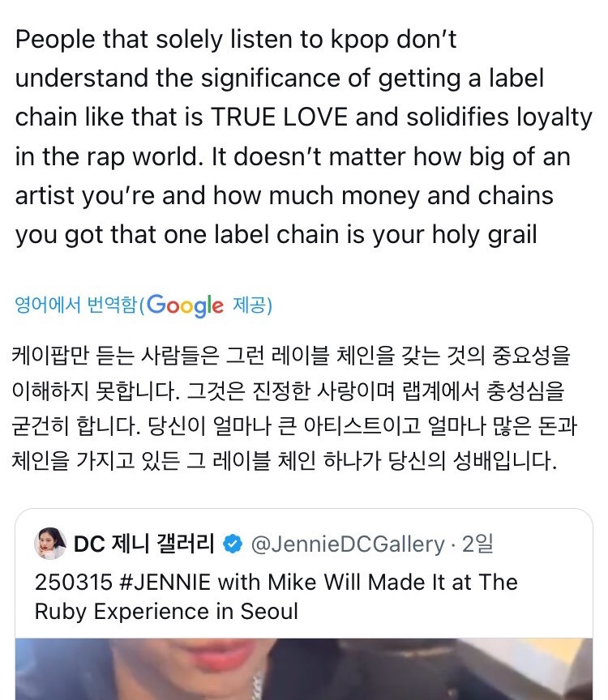Click the '제공' text after Google logo
The height and width of the screenshot is (700, 608).
click(x=252, y=305)
